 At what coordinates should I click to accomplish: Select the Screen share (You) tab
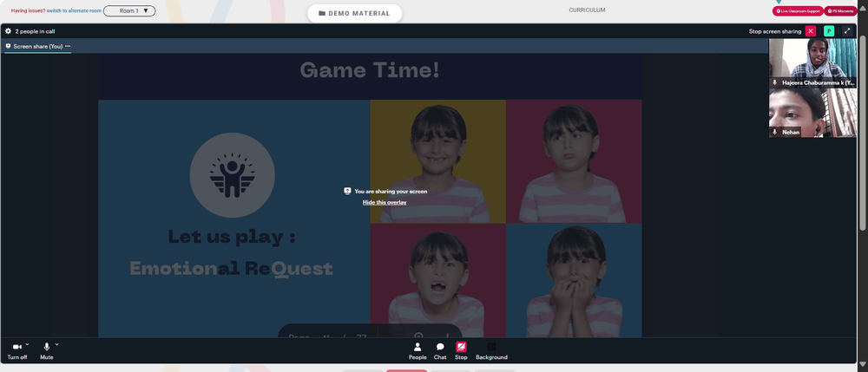point(34,47)
